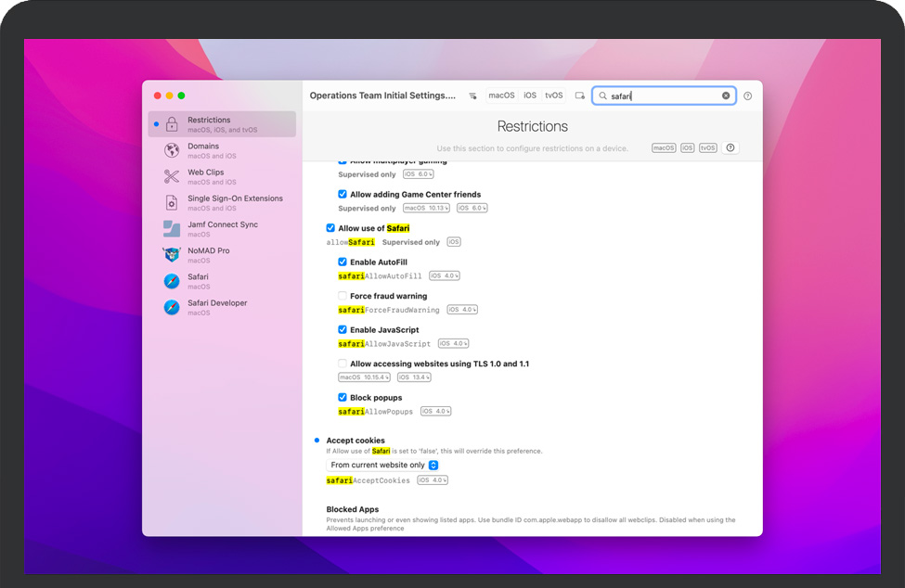
Task: Clear the search field with the X icon
Action: [x=726, y=96]
